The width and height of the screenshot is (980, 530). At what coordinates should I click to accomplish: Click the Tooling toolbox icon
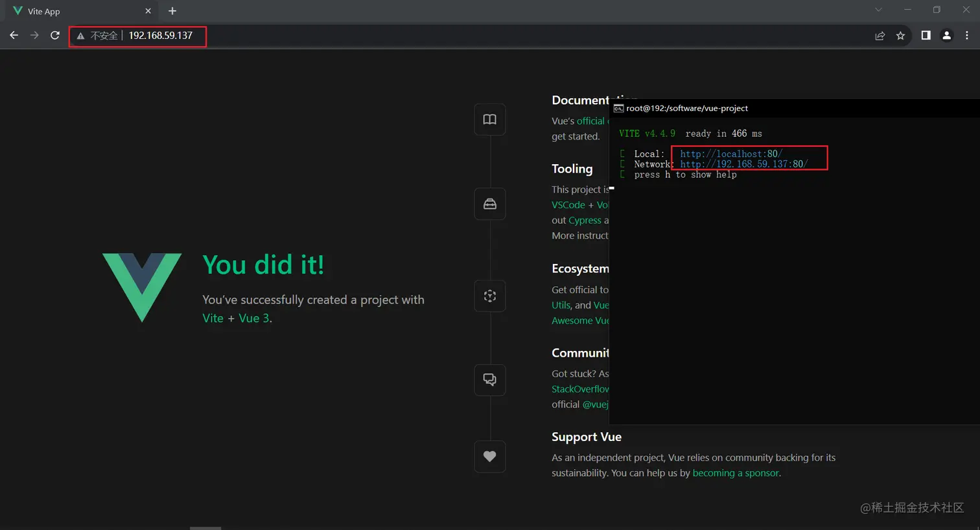[489, 204]
